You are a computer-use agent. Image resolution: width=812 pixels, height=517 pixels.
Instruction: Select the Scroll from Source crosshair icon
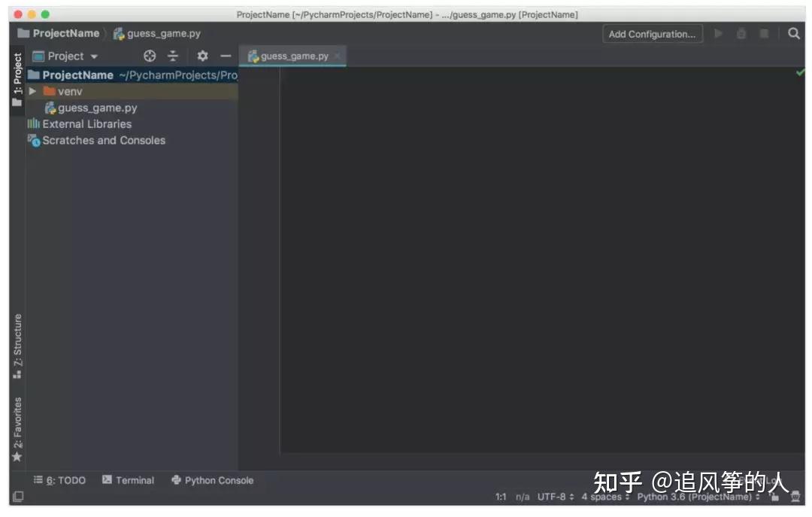coord(149,56)
